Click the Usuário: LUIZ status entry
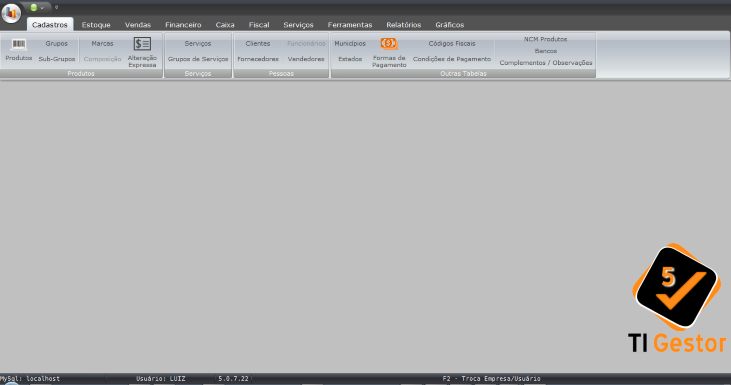The width and height of the screenshot is (731, 385). (x=160, y=378)
